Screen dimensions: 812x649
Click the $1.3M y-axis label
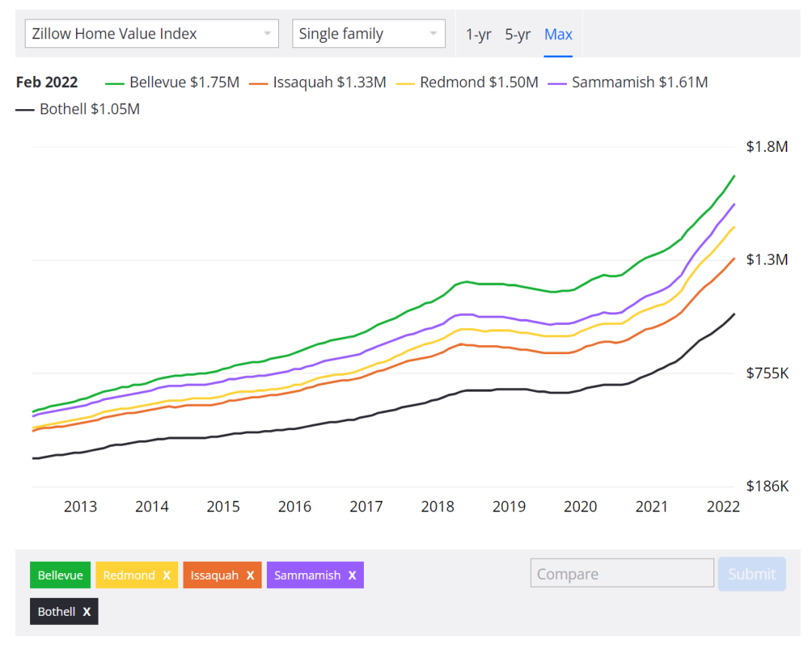pyautogui.click(x=767, y=259)
